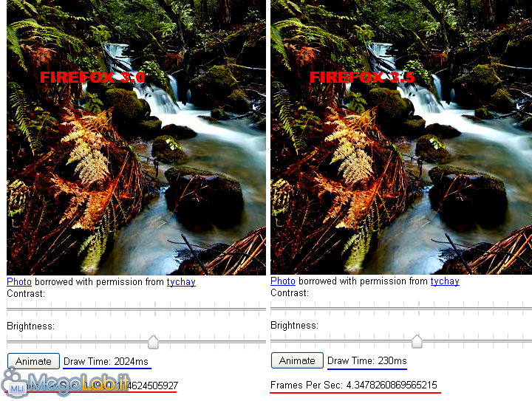Click the Contrast label in the Firefox 3.5 panel
This screenshot has width=532, height=401.
tap(290, 293)
